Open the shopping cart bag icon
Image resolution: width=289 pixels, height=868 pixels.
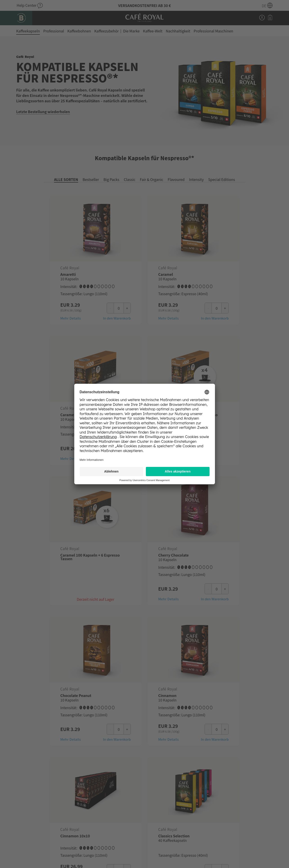tap(270, 18)
